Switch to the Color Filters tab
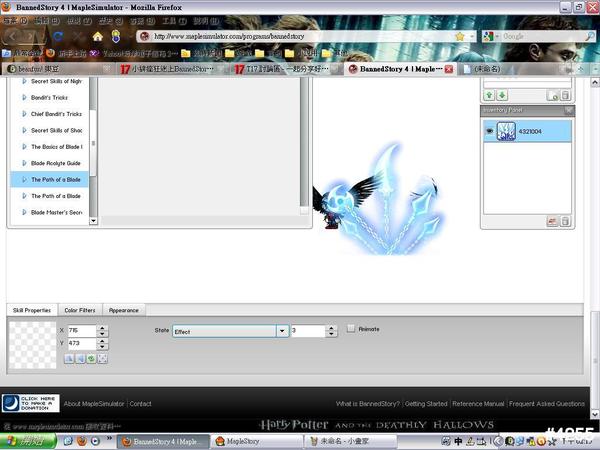Screen dimensions: 600x450 coord(79,310)
